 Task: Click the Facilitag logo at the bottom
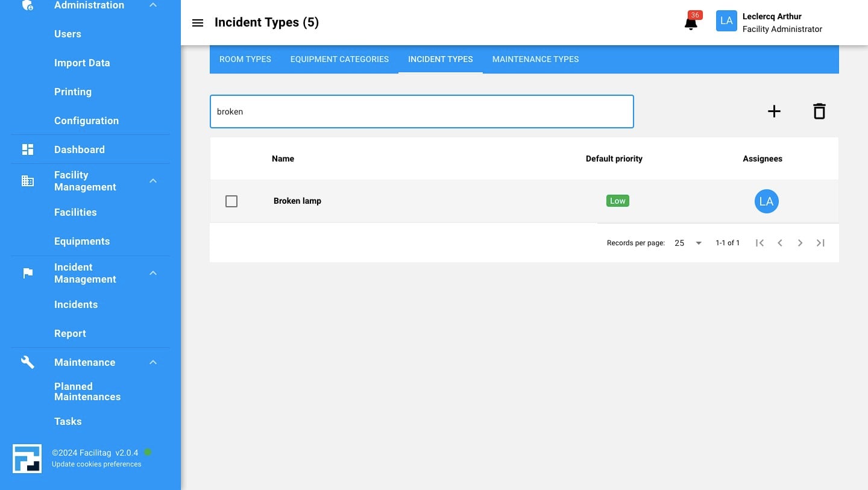tap(27, 458)
